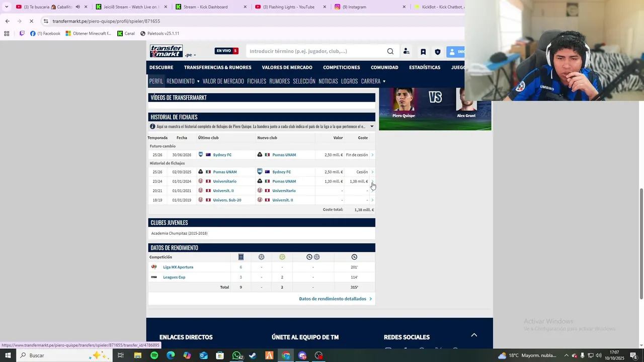Open Datos de rendimiento detallados link
This screenshot has width=644, height=362.
(x=336, y=299)
